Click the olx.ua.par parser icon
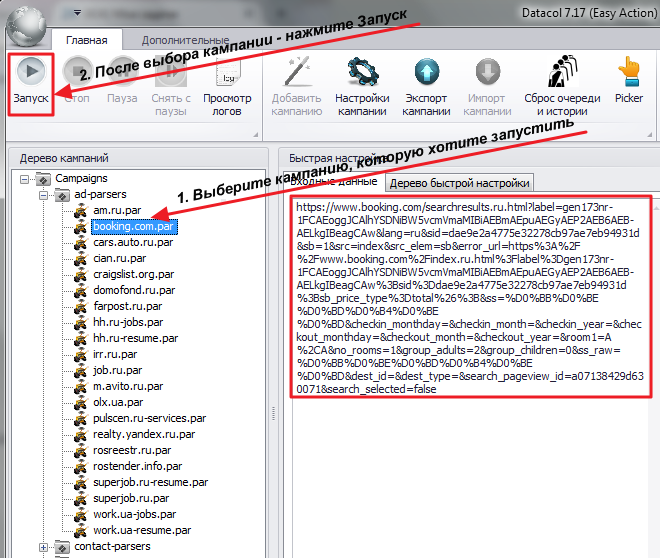660x558 pixels. (80, 403)
